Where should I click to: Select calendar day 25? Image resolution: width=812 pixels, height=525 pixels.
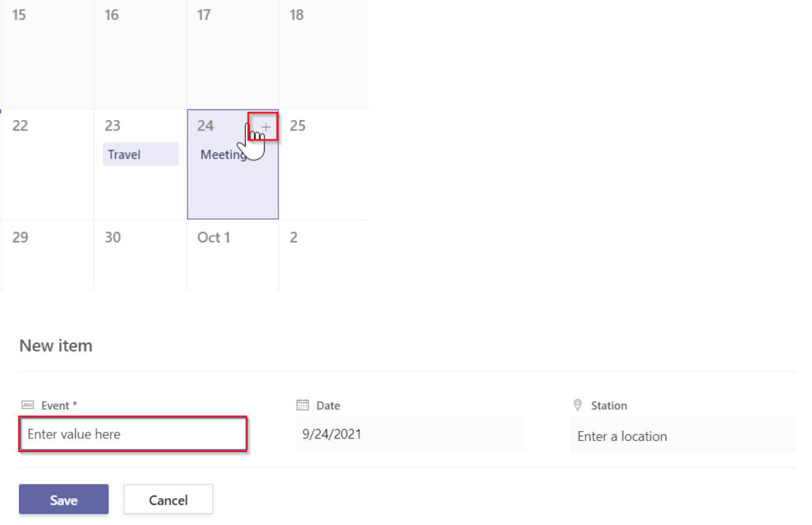tap(323, 163)
